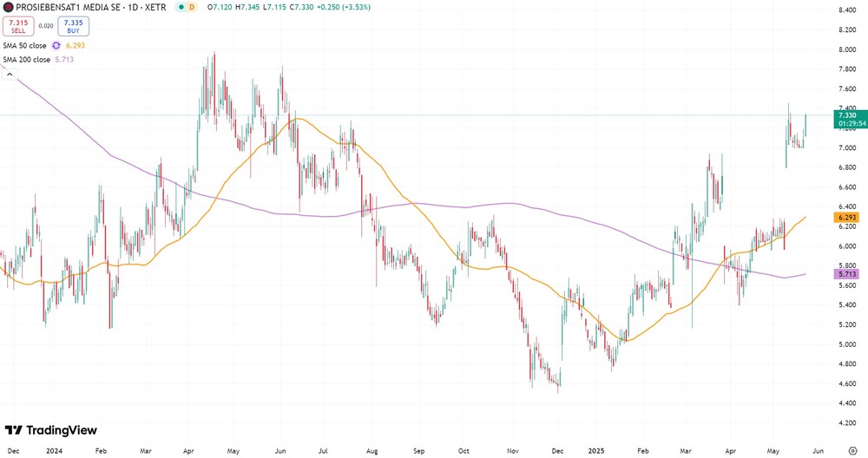
Task: Click the orange 6.293 price-axis tag
Action: click(x=847, y=218)
